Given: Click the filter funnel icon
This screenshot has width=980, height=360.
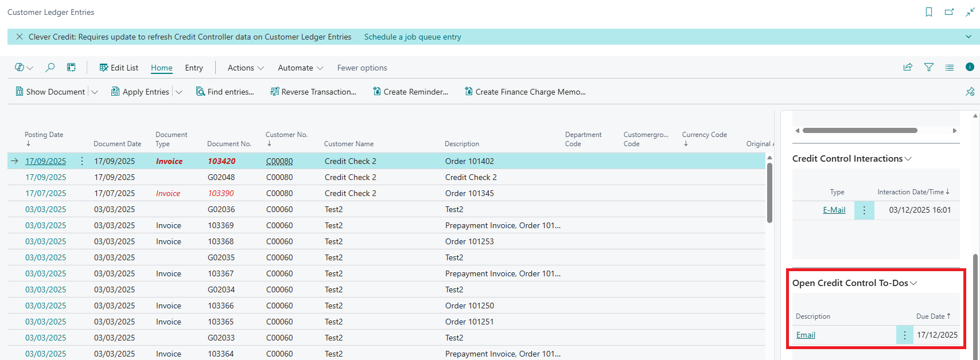Looking at the screenshot, I should pyautogui.click(x=929, y=68).
